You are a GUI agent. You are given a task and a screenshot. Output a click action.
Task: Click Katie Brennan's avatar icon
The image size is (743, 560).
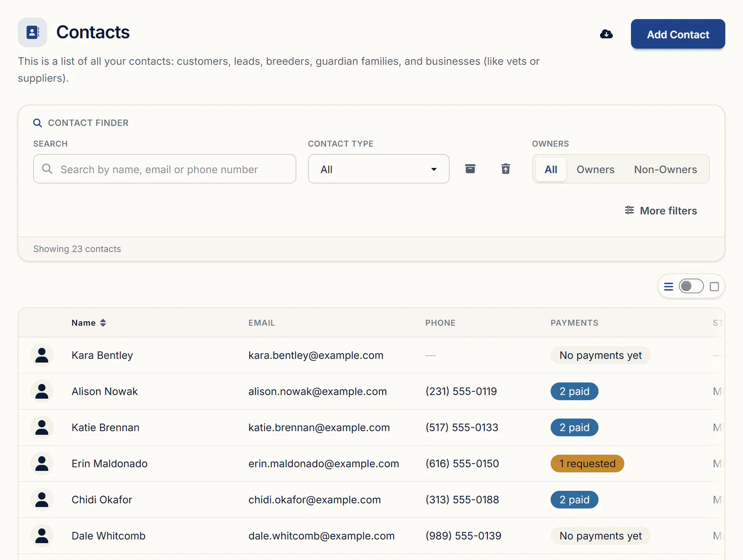click(x=42, y=428)
